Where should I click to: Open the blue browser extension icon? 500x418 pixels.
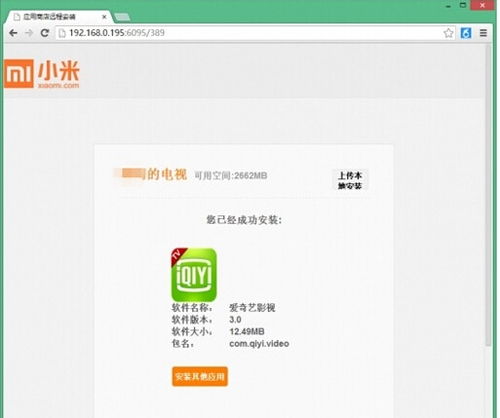(466, 33)
